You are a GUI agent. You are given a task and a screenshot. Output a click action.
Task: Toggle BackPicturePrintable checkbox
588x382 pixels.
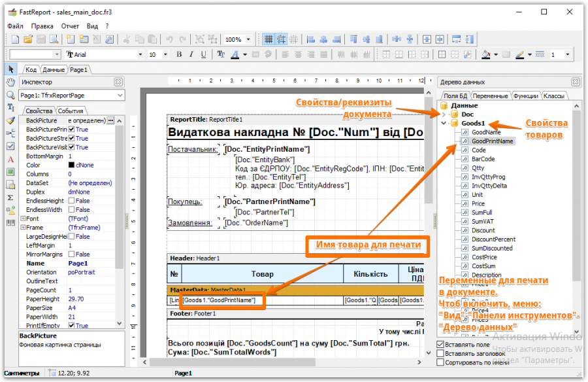coord(71,130)
